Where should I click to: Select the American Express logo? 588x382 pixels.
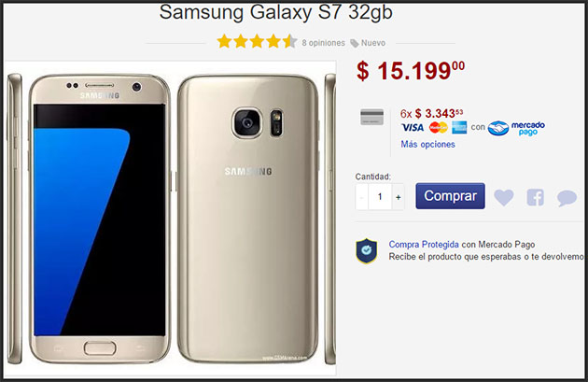click(459, 128)
